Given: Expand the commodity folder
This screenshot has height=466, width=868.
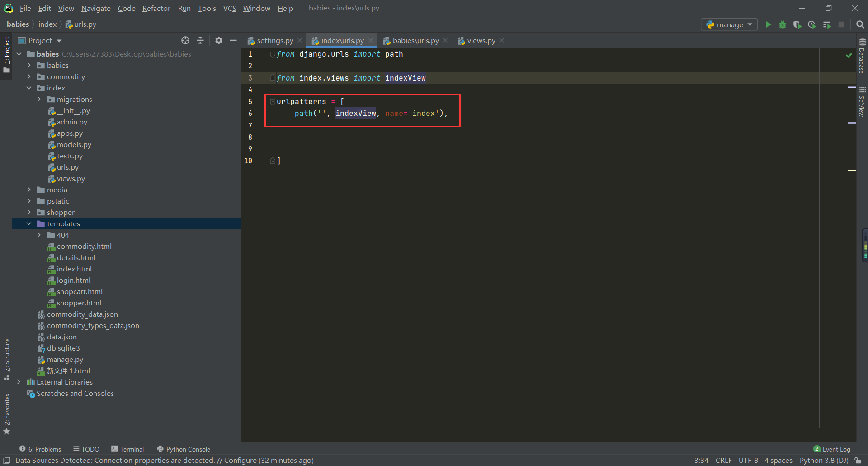Looking at the screenshot, I should [29, 76].
